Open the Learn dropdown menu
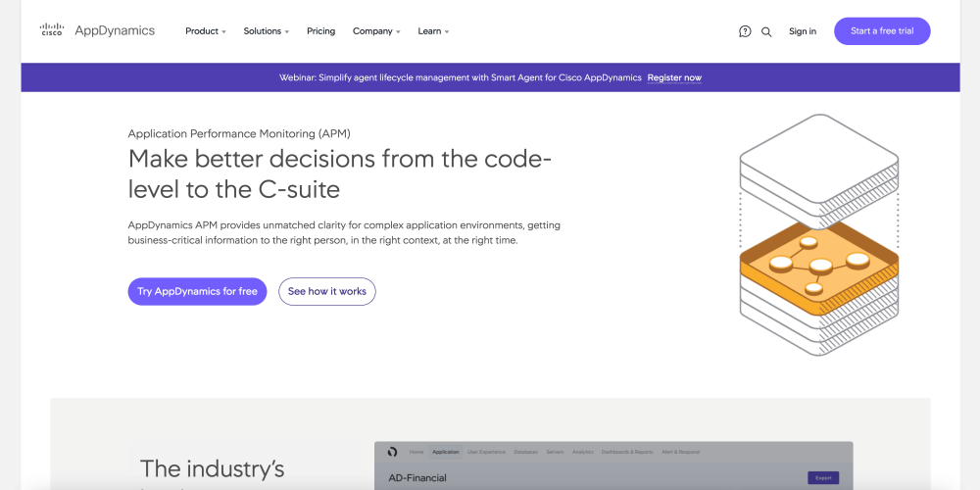 [x=433, y=31]
